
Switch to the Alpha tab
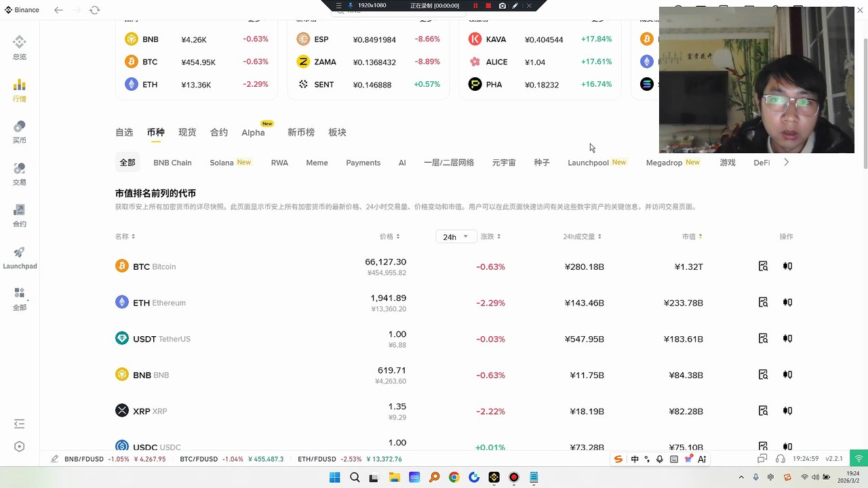tap(253, 132)
